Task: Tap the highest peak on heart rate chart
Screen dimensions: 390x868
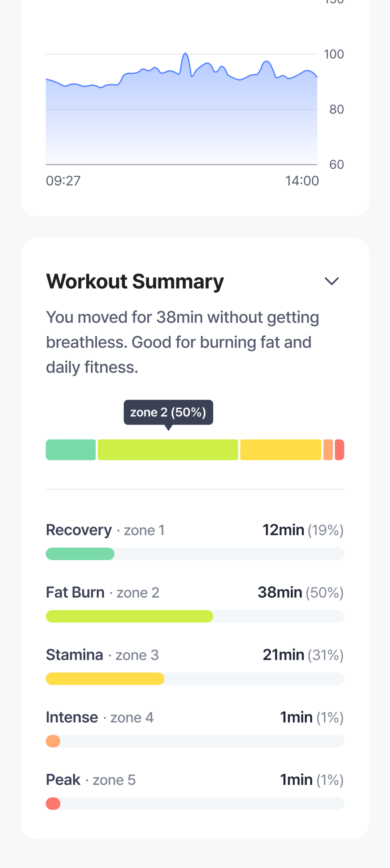Action: coord(185,54)
